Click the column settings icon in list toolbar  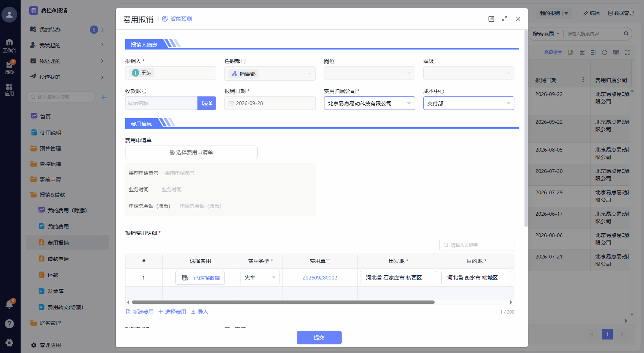coord(582,53)
